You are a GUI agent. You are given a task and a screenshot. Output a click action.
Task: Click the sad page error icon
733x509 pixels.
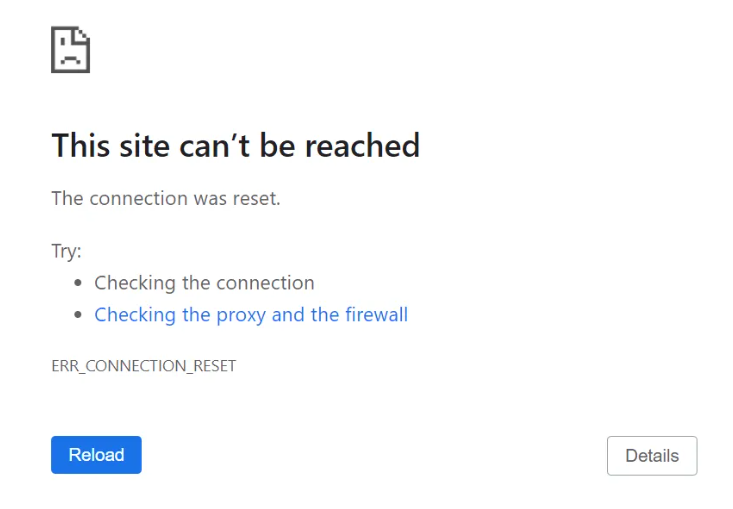(70, 48)
